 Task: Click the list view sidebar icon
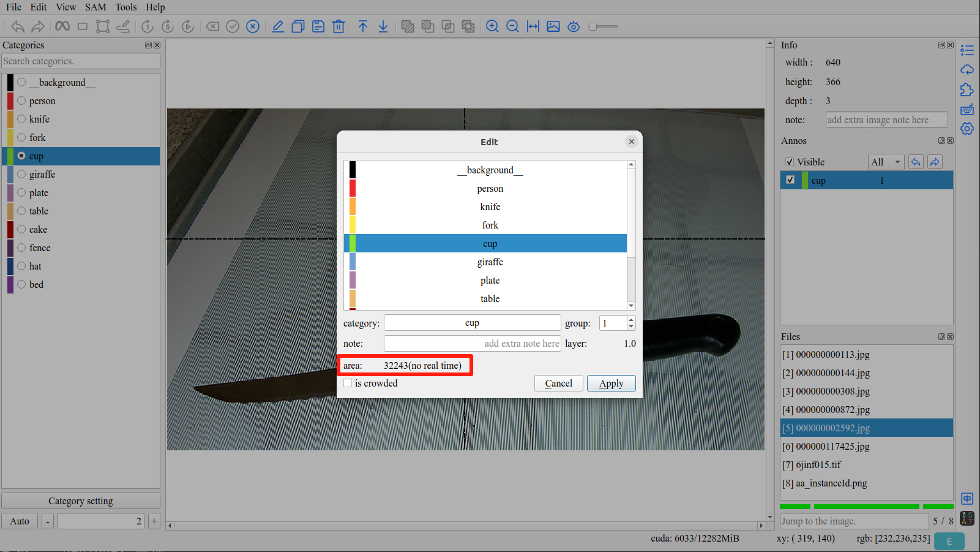(x=967, y=50)
